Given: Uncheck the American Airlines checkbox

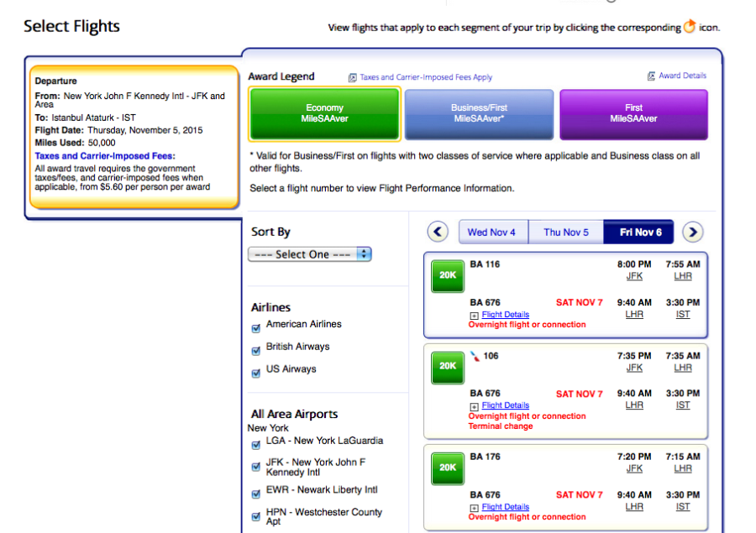Looking at the screenshot, I should [x=256, y=328].
